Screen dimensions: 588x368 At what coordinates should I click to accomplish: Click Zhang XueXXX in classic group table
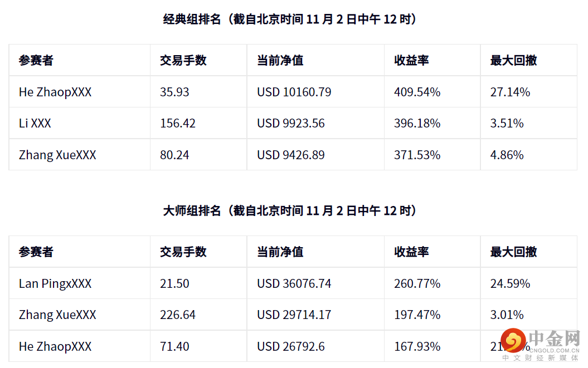(57, 155)
